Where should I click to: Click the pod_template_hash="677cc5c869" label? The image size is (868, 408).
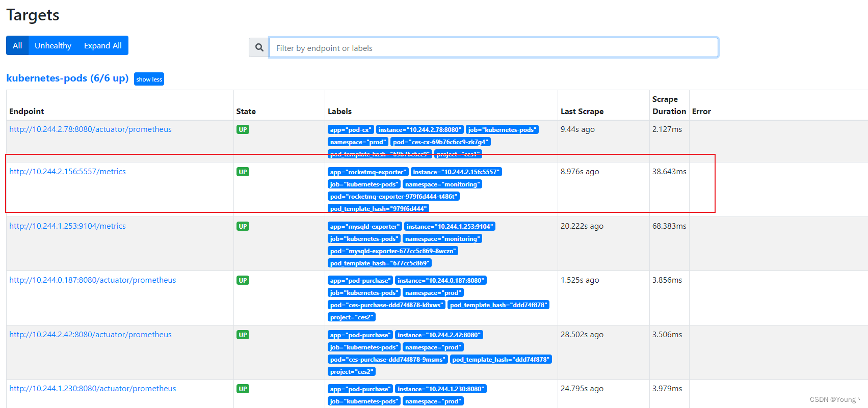380,263
